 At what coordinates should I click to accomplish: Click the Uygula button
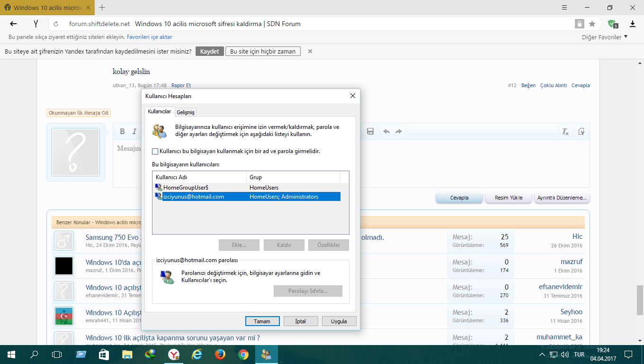tap(339, 321)
